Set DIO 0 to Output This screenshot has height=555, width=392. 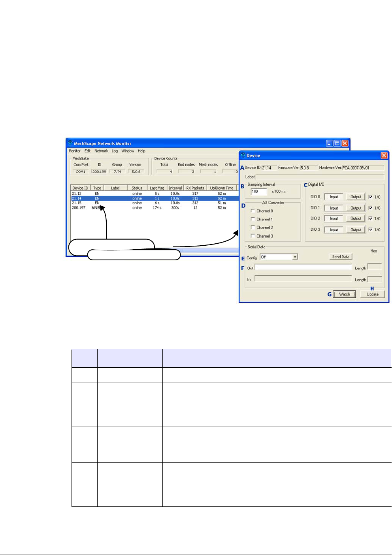coord(356,197)
